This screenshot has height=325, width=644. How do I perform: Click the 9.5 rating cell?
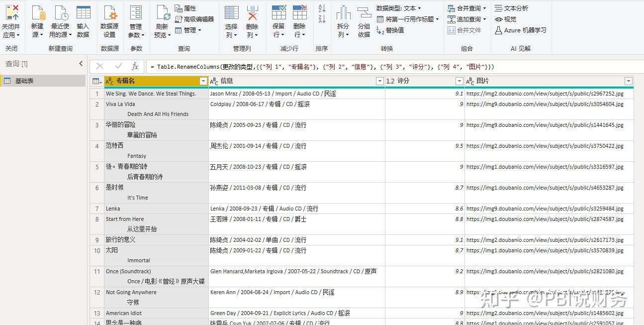point(425,151)
